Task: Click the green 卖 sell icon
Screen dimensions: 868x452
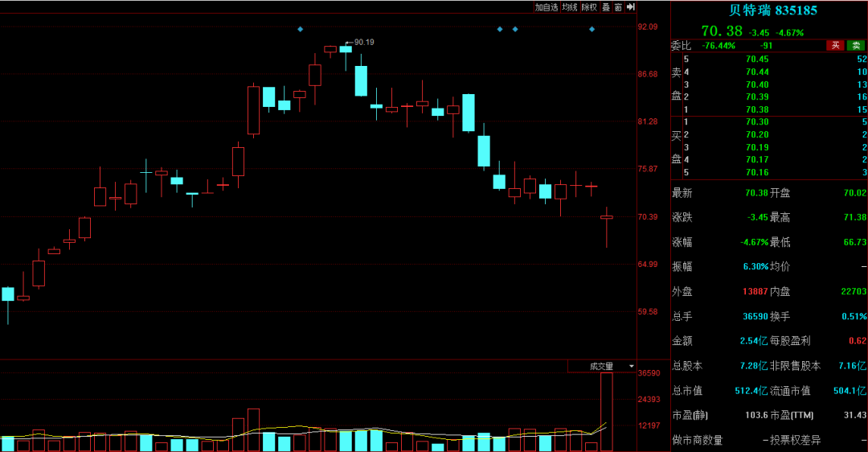Action: (857, 46)
